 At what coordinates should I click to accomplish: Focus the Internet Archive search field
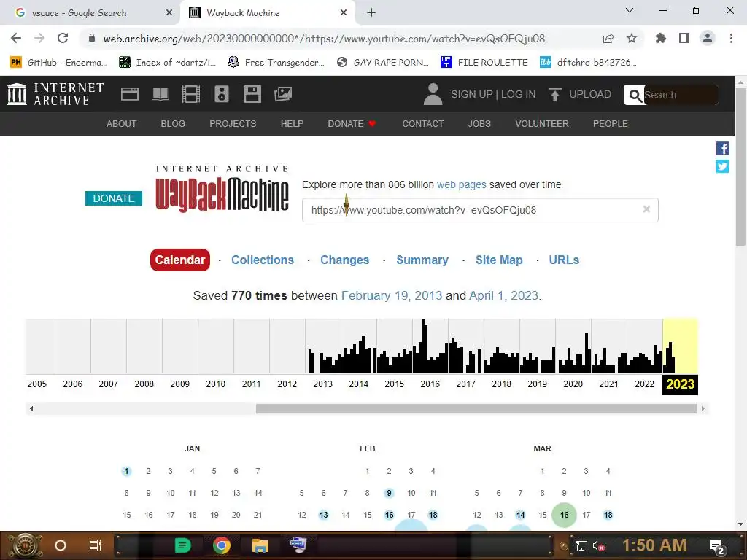680,96
